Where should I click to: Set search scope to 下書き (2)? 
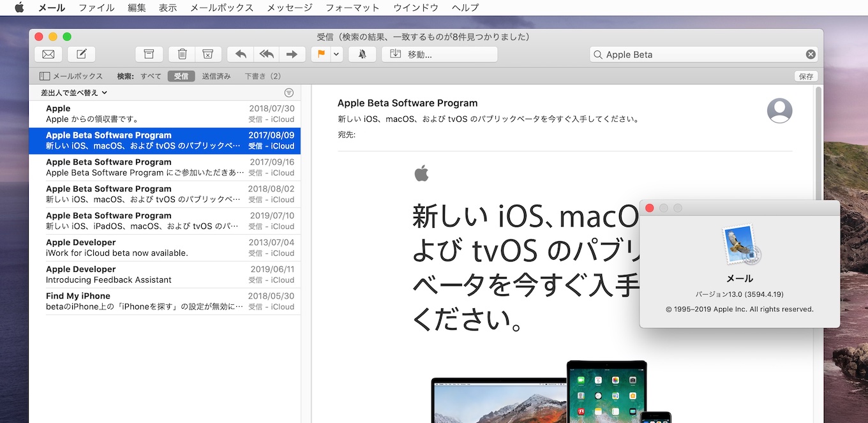[263, 76]
